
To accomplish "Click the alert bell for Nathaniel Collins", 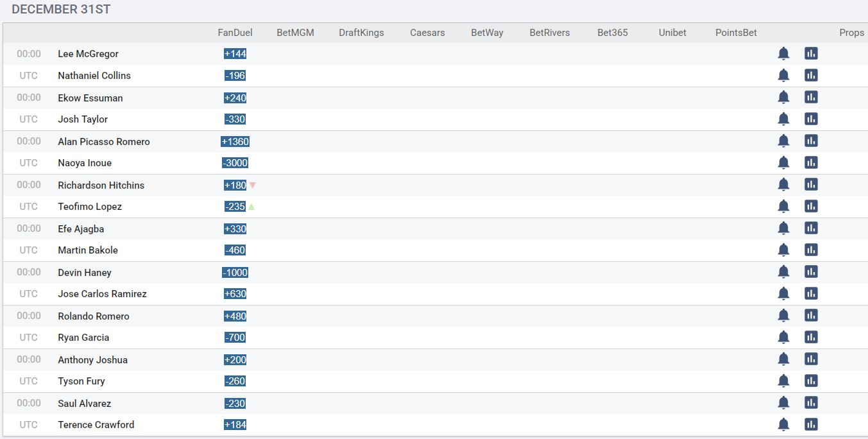I will pos(783,76).
